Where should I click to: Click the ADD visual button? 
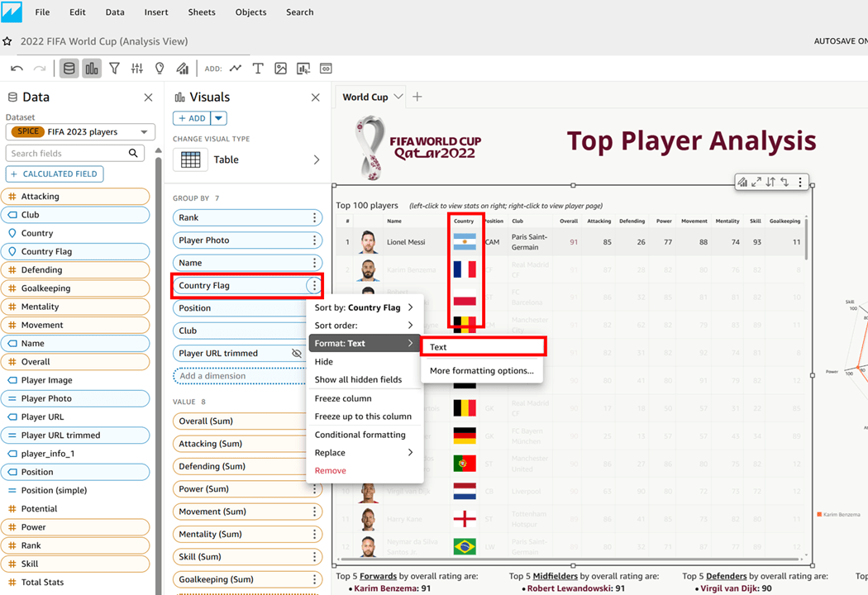coord(192,118)
